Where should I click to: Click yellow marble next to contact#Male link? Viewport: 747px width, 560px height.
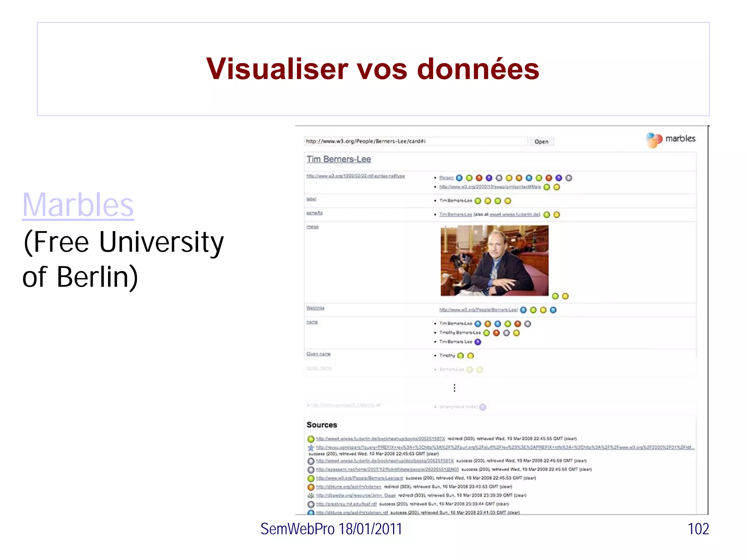(x=557, y=187)
